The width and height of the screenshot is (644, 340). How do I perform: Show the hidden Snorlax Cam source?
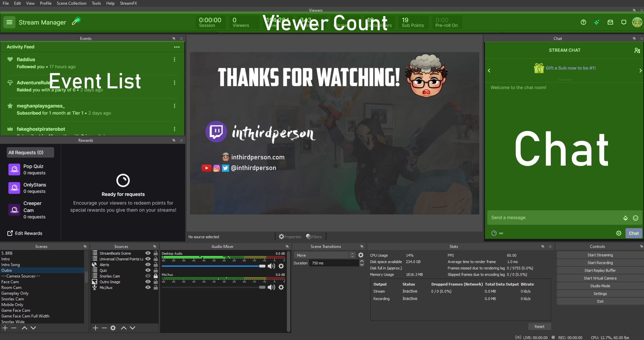[x=148, y=276]
